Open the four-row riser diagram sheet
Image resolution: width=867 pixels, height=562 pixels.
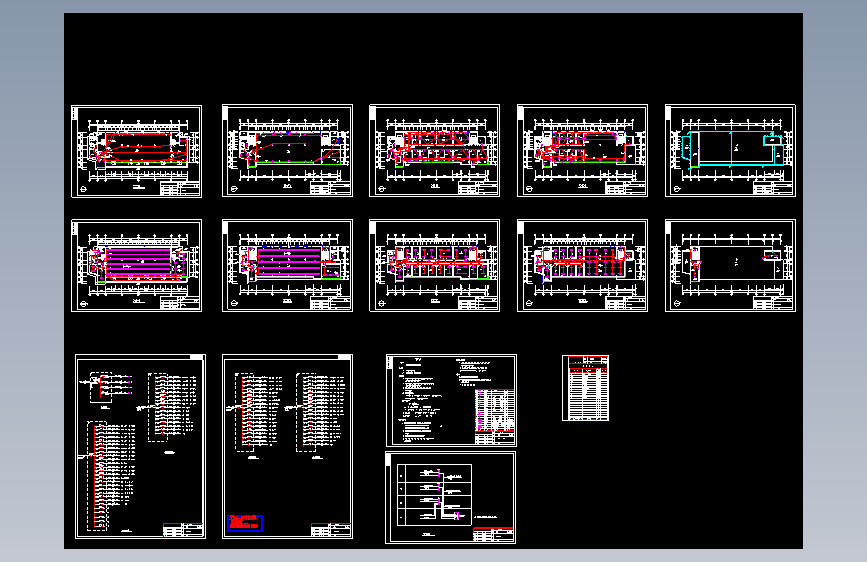(x=451, y=497)
